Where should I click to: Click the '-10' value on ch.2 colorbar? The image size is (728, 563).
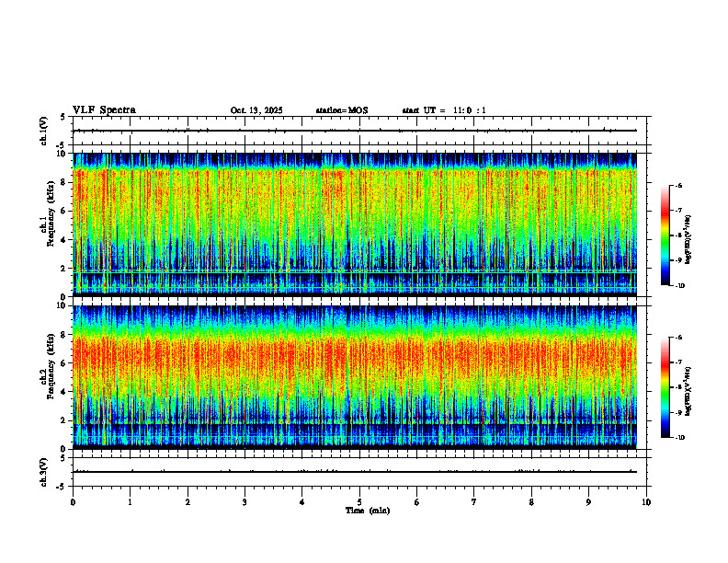[679, 438]
